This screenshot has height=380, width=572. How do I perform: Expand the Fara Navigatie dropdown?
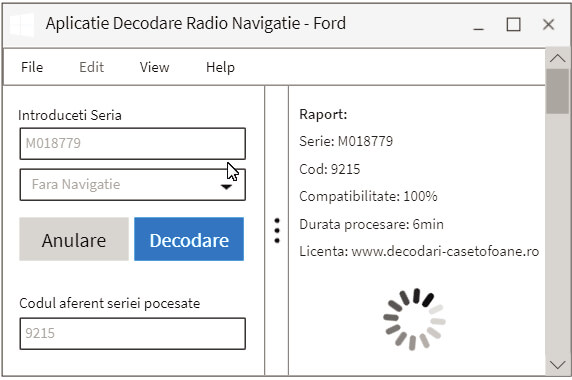tap(132, 185)
